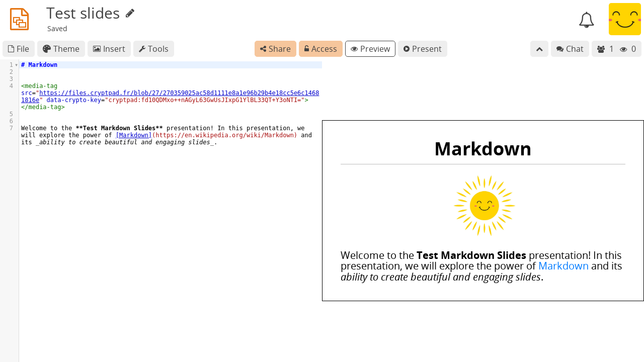Open the Tools menu
Screen dimensions: 644x362
[153, 49]
